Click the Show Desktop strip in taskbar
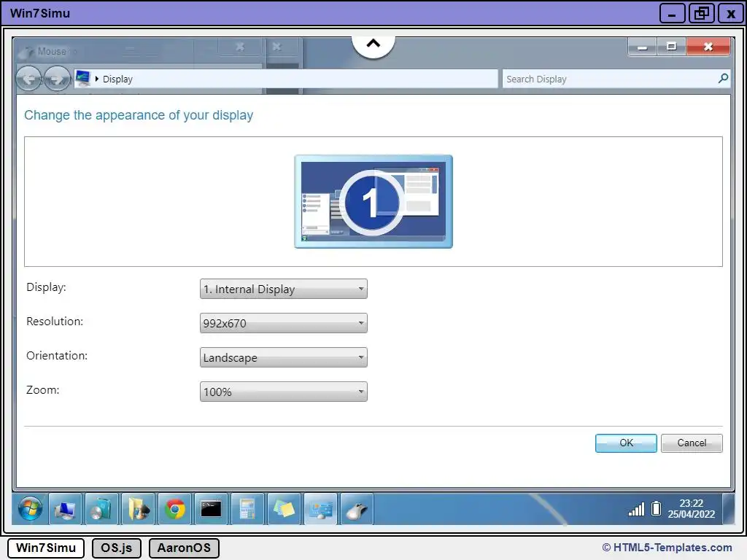Image resolution: width=747 pixels, height=560 pixels. (x=729, y=509)
